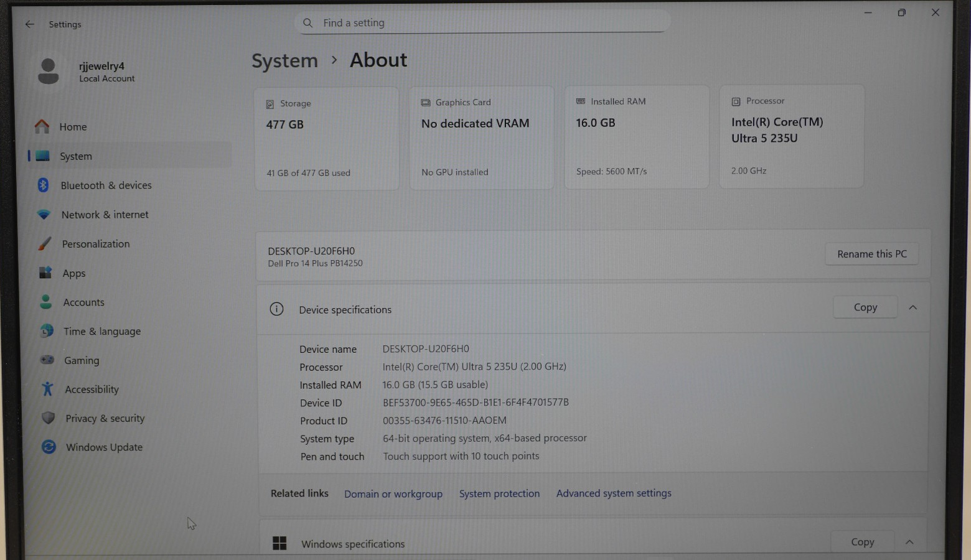
Task: Click the Processor chip icon
Action: [736, 101]
